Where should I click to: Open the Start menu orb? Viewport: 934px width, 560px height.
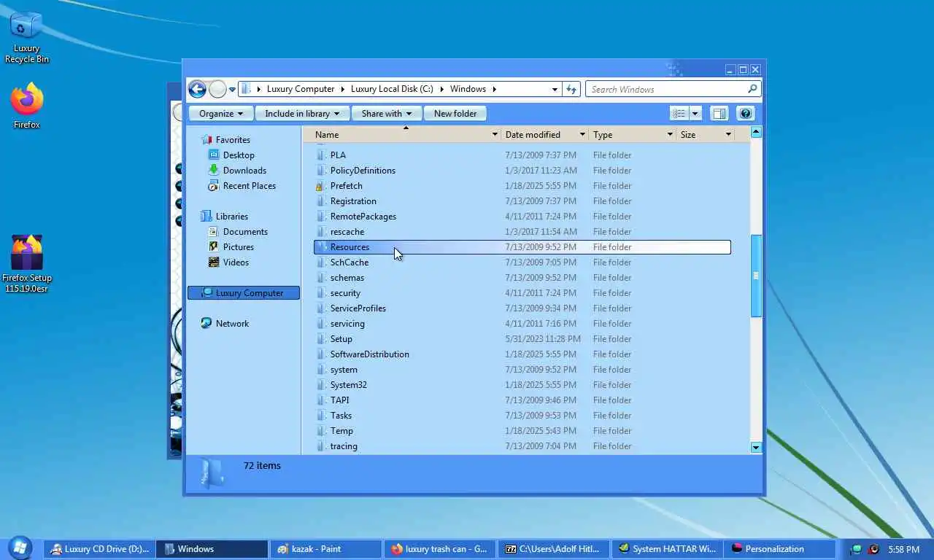[x=19, y=548]
